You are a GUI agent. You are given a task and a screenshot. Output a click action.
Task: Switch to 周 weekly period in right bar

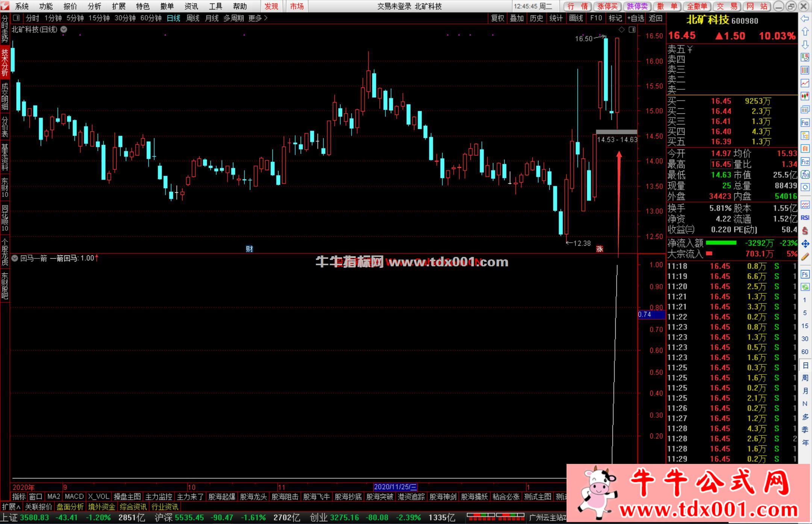[805, 378]
